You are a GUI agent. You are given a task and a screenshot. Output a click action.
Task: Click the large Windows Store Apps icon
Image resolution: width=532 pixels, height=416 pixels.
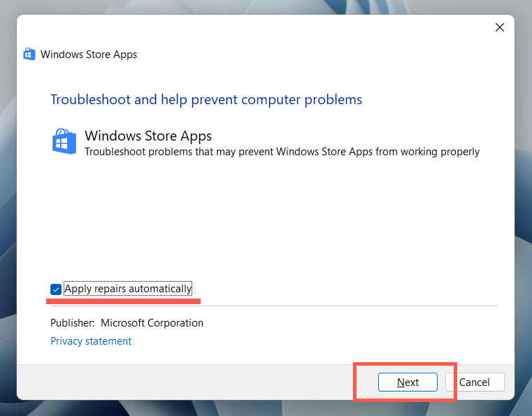[64, 142]
